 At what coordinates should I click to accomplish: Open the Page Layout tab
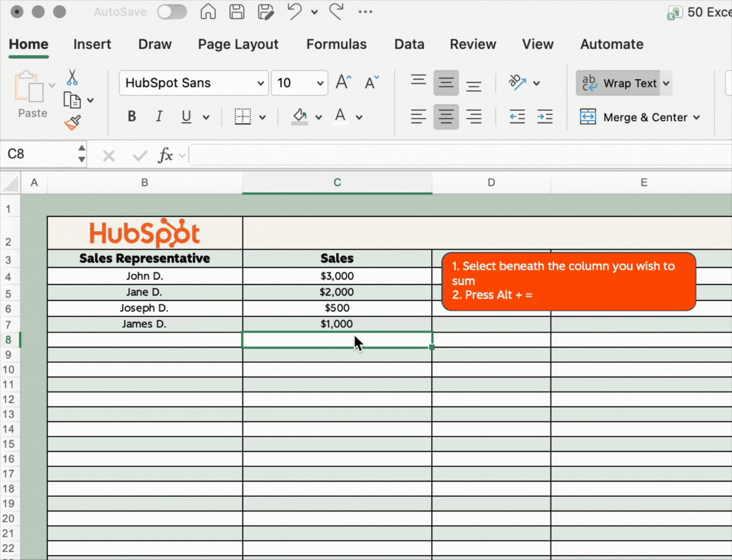click(238, 44)
